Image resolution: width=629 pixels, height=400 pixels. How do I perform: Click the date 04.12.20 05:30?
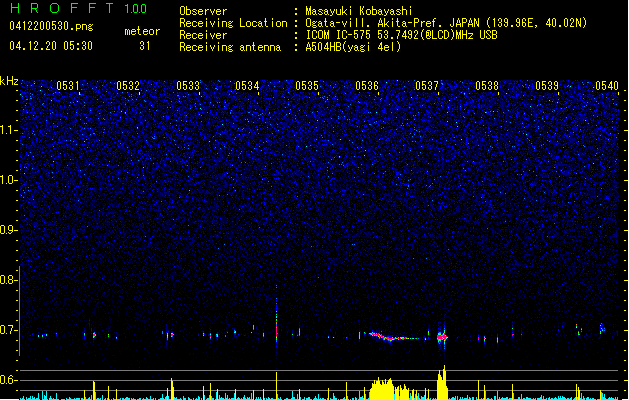coord(51,46)
